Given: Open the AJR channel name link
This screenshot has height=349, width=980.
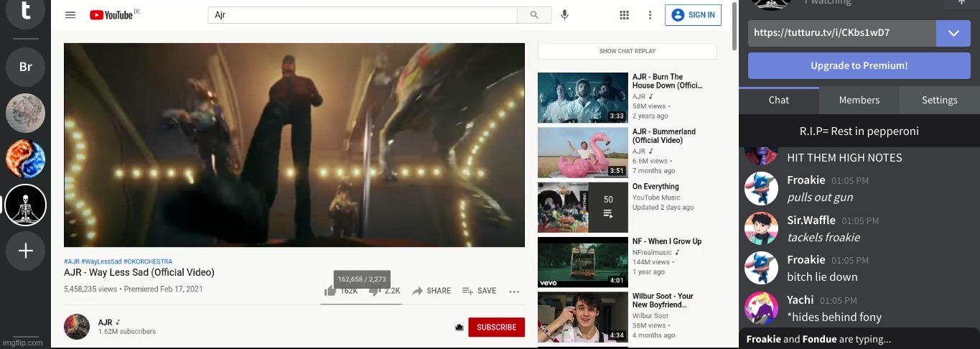Looking at the screenshot, I should [106, 322].
